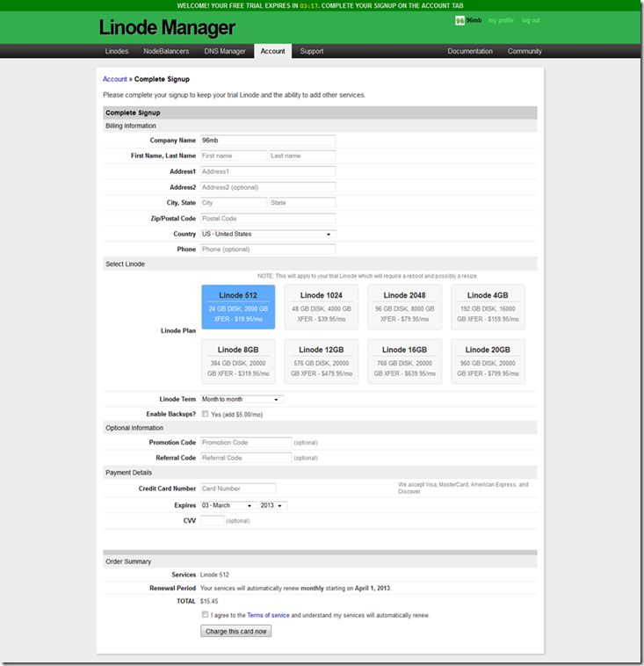Click the Promotion Code field
The width and height of the screenshot is (644, 666).
click(x=246, y=443)
